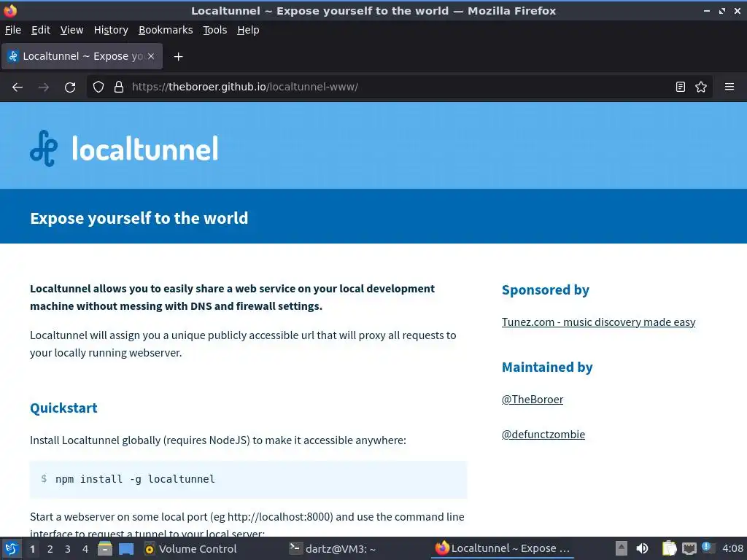
Task: Switch to workspace 4 in taskbar
Action: click(x=85, y=549)
